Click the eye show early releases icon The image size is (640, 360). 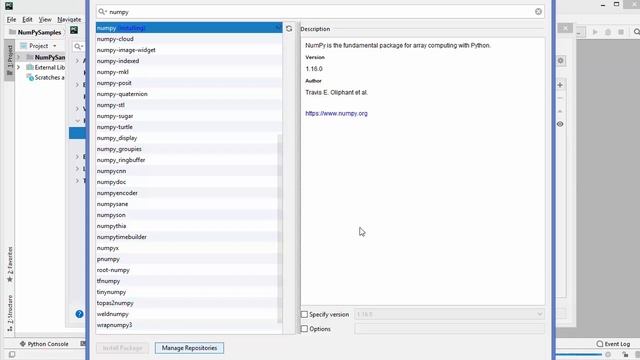click(560, 124)
